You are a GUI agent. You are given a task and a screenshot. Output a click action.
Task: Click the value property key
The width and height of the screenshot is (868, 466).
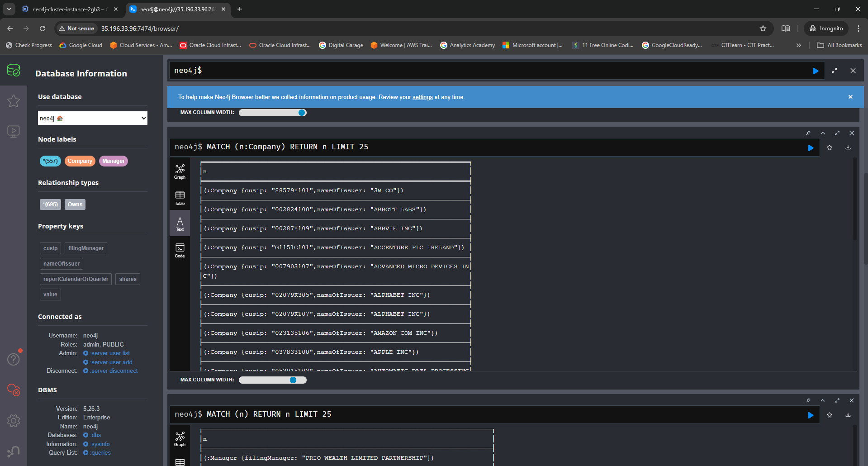pyautogui.click(x=50, y=295)
